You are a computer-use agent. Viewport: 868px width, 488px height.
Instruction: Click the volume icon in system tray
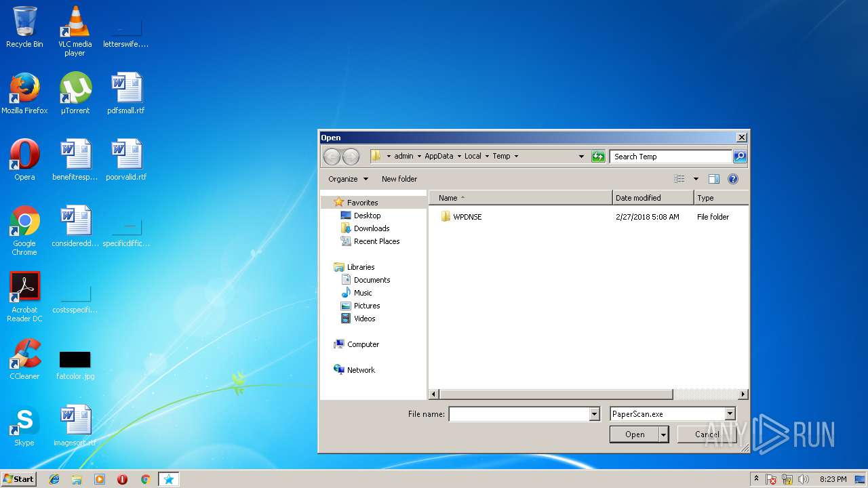pos(804,479)
